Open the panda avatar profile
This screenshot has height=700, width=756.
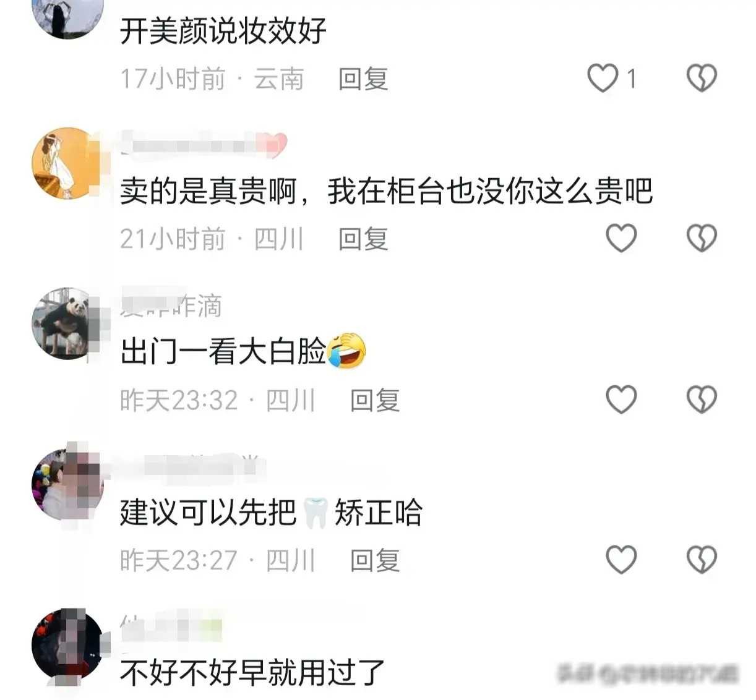click(x=67, y=323)
